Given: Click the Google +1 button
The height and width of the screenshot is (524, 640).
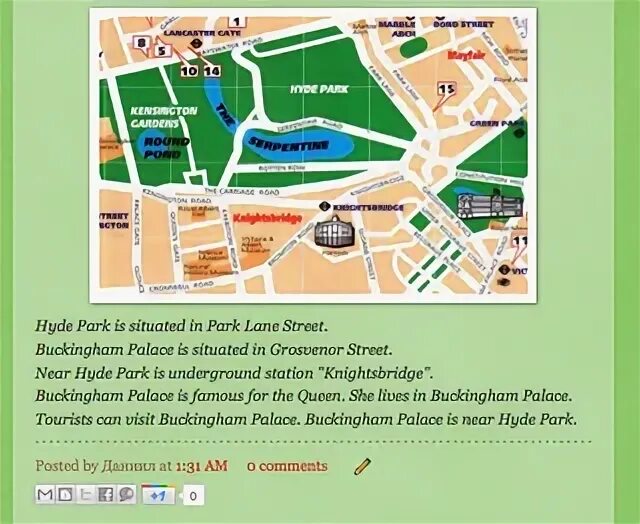Looking at the screenshot, I should click(x=158, y=495).
